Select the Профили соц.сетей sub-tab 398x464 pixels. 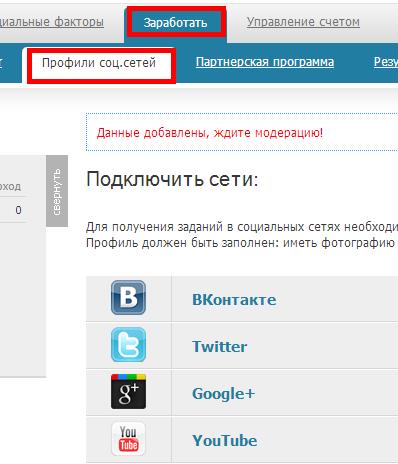(x=99, y=63)
